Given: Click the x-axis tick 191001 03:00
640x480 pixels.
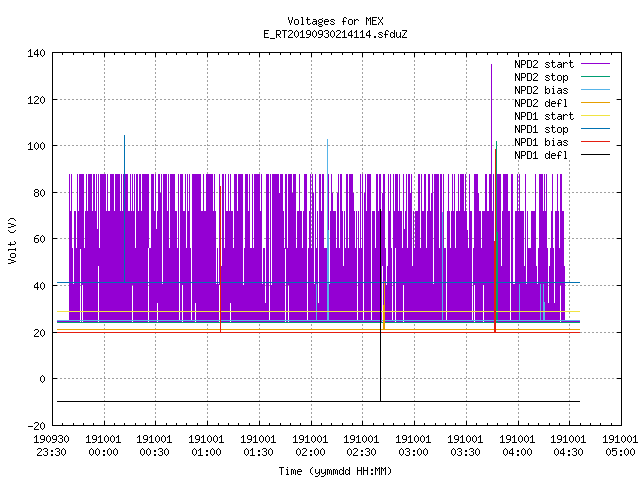Looking at the screenshot, I should point(413,446).
